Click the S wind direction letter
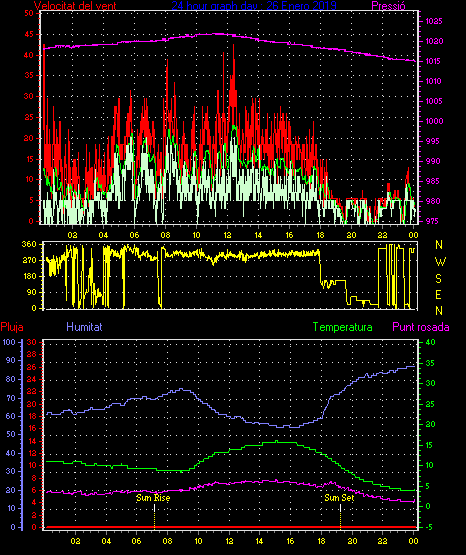Viewport: 466px width, 555px height. tap(438, 279)
